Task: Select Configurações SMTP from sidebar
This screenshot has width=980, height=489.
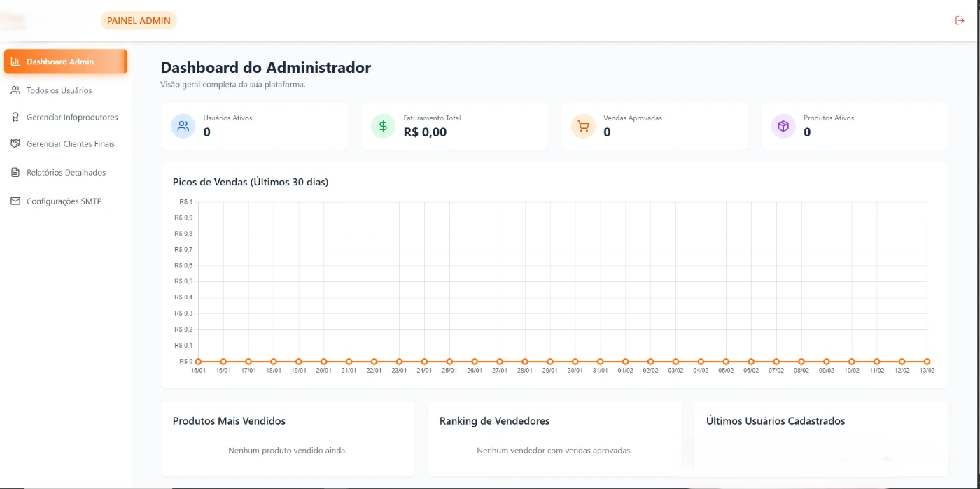Action: coord(64,201)
